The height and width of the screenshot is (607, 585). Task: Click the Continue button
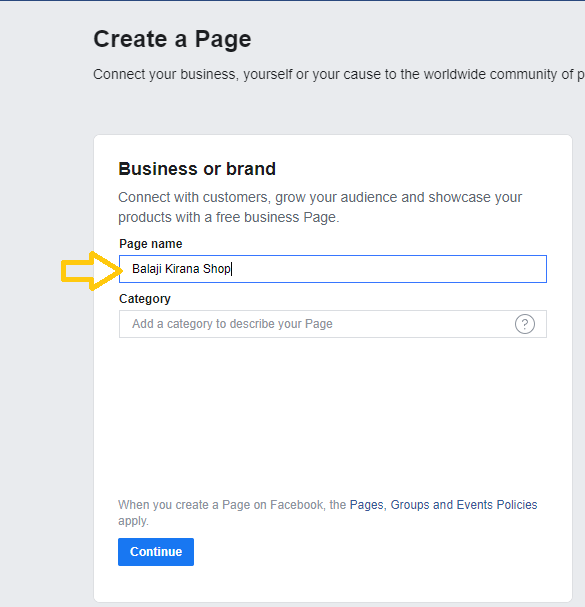click(156, 552)
